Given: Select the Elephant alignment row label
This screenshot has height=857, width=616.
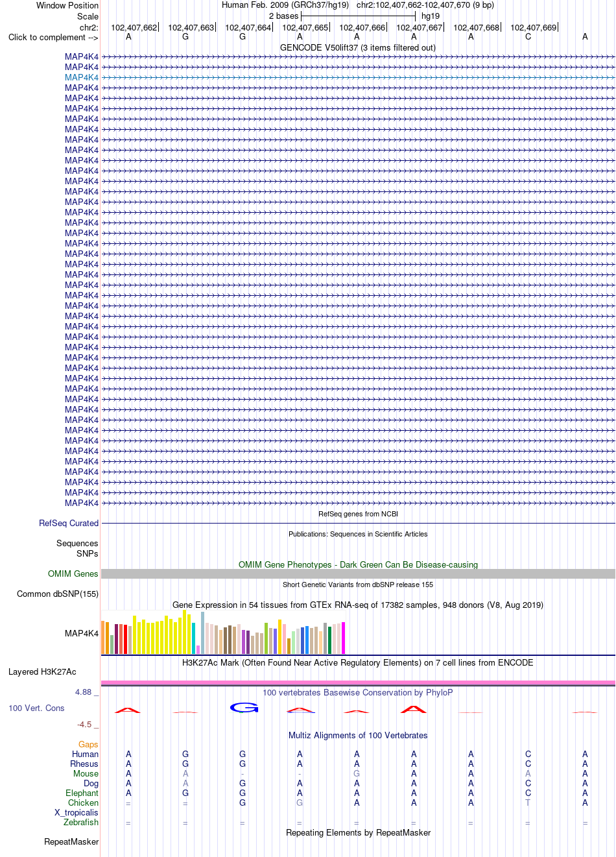Looking at the screenshot, I should coord(82,793).
